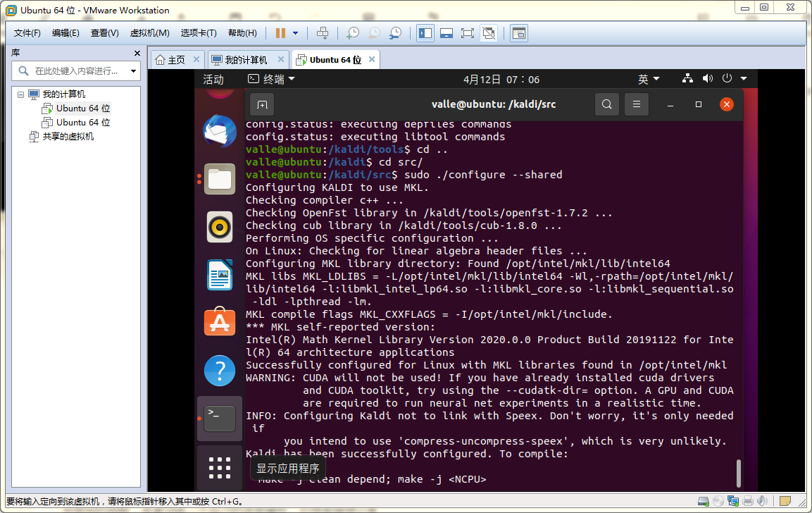This screenshot has height=513, width=812.
Task: Open the terminal search button
Action: coord(607,104)
